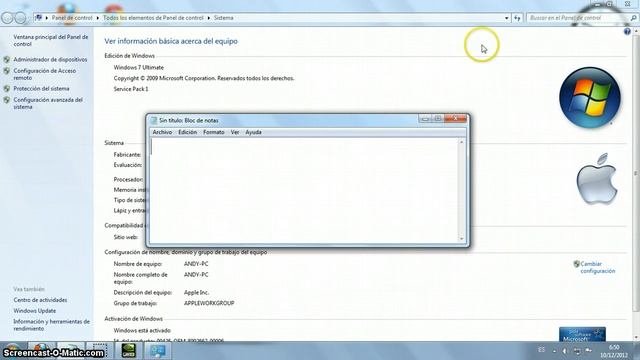This screenshot has width=640, height=360.
Task: Select the Sistema breadcrumb segment
Action: point(224,18)
